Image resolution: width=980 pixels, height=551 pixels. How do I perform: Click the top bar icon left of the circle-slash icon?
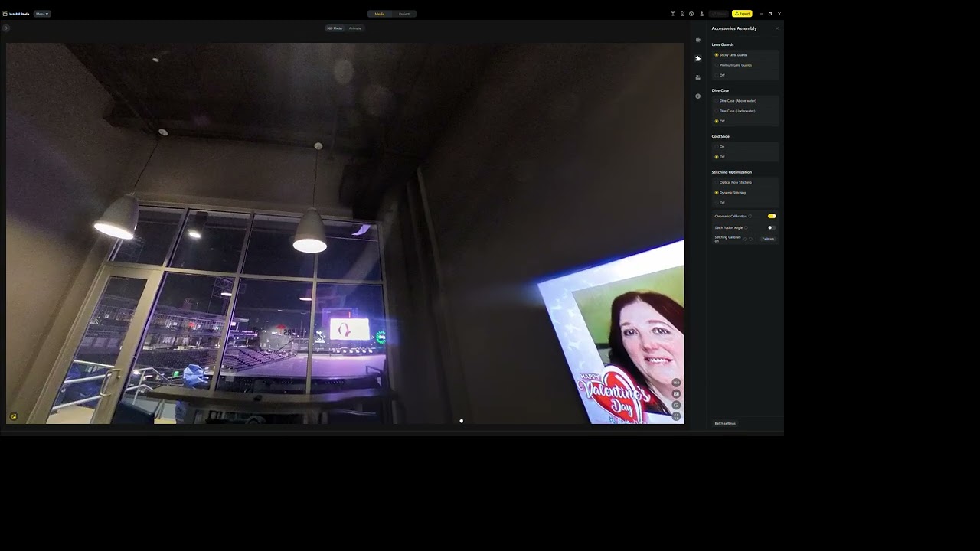point(682,14)
